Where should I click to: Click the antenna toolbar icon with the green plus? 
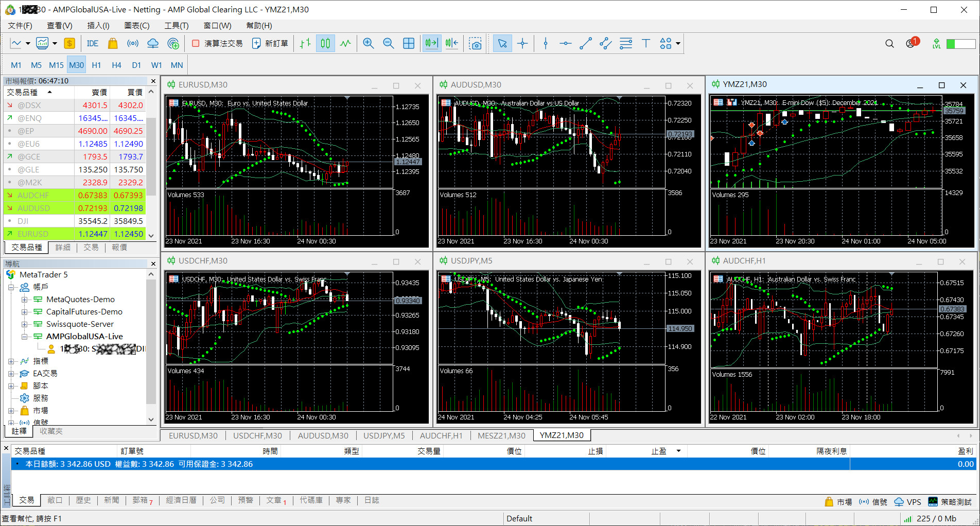(x=173, y=44)
